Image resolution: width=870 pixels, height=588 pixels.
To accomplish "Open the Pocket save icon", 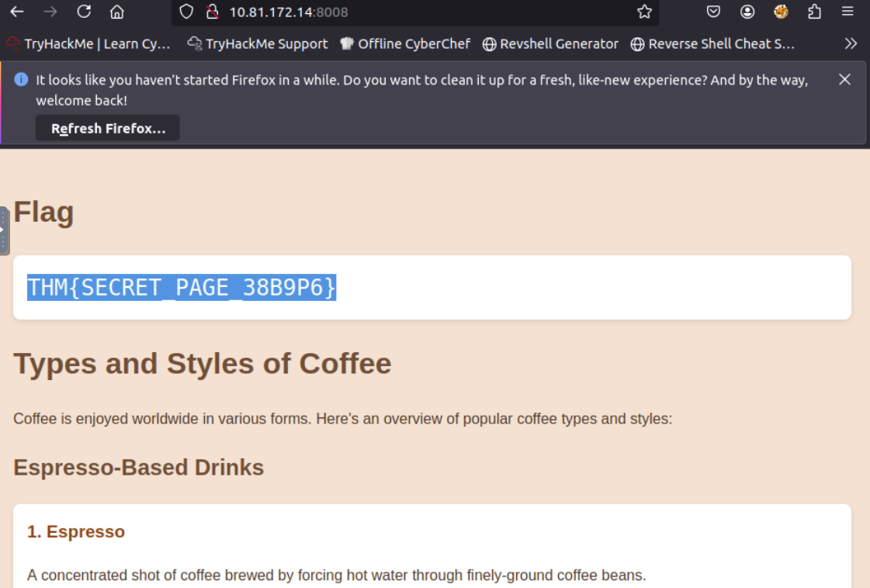I will pyautogui.click(x=713, y=12).
